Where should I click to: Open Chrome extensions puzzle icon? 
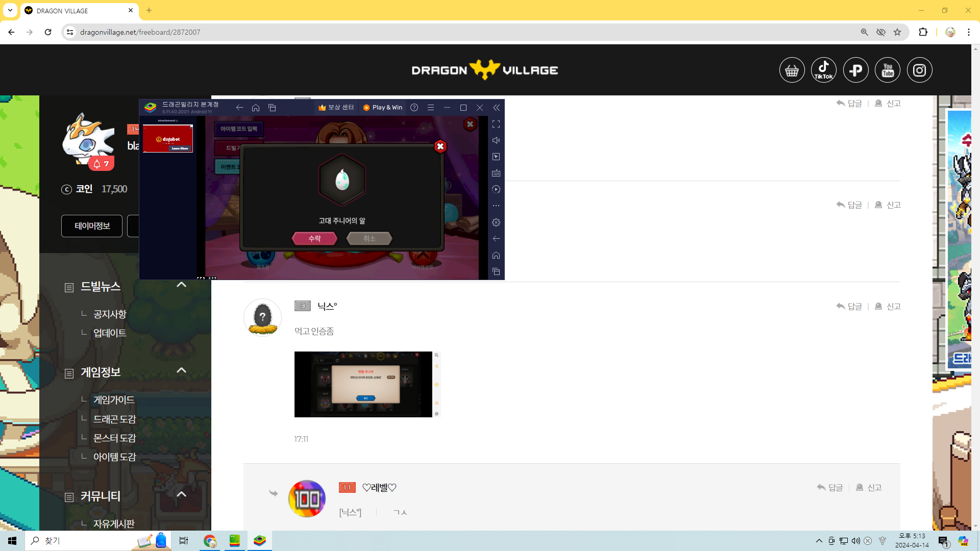[923, 32]
